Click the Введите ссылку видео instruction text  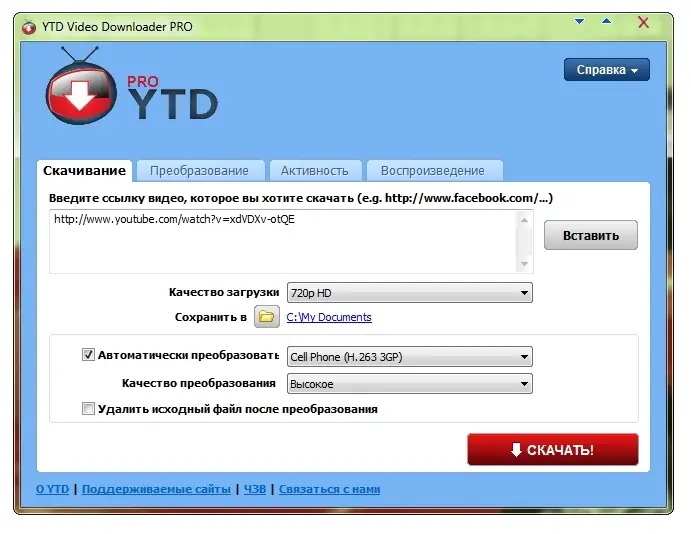pos(301,198)
